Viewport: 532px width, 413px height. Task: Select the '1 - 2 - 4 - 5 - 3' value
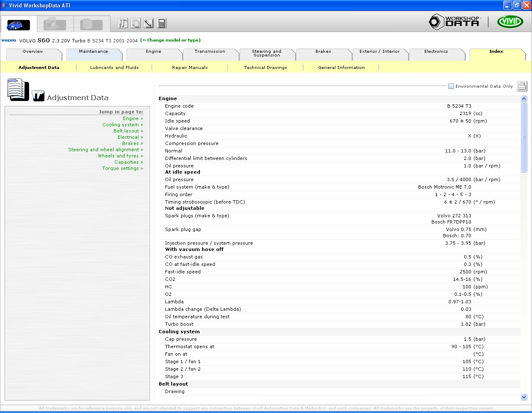pos(453,194)
